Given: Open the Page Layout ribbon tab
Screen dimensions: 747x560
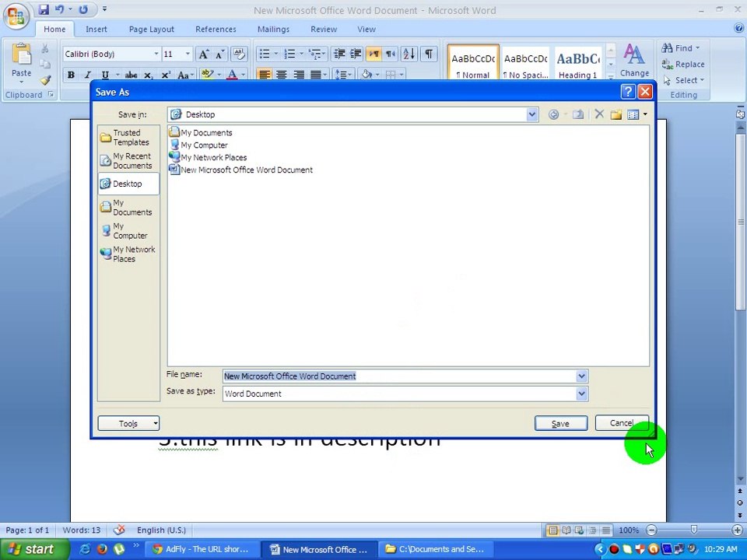Looking at the screenshot, I should point(152,29).
